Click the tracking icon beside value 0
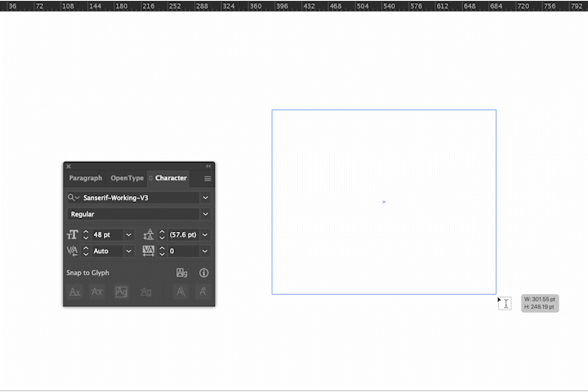The image size is (588, 392). 148,251
